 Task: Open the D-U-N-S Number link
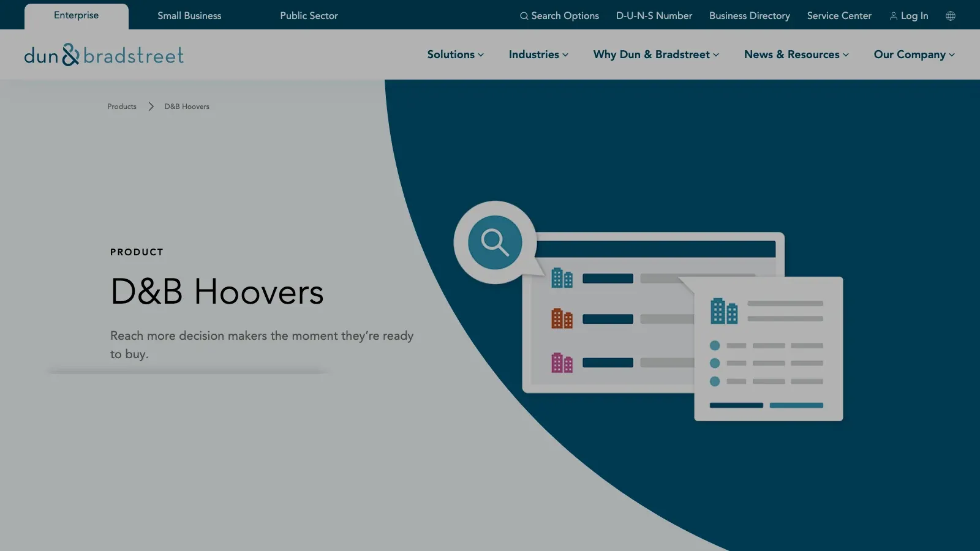click(x=654, y=16)
